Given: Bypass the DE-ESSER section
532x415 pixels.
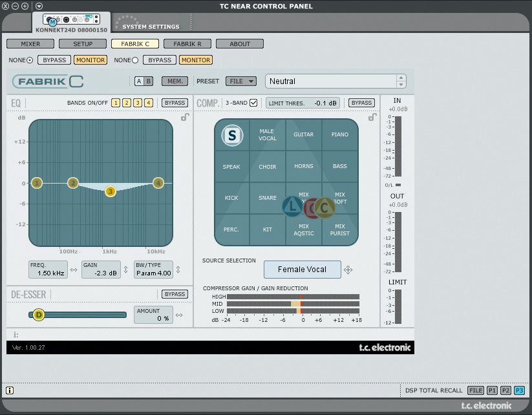Looking at the screenshot, I should tap(175, 294).
